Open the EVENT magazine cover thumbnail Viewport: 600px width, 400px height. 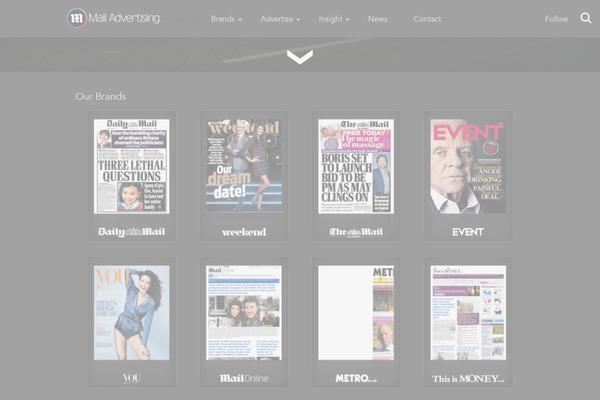(x=468, y=166)
